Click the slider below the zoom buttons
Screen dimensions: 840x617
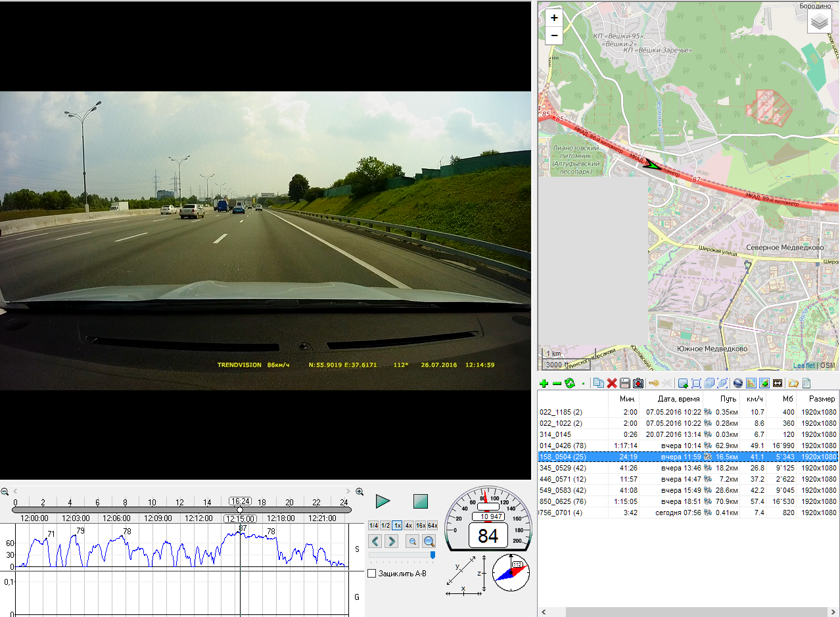[x=401, y=555]
